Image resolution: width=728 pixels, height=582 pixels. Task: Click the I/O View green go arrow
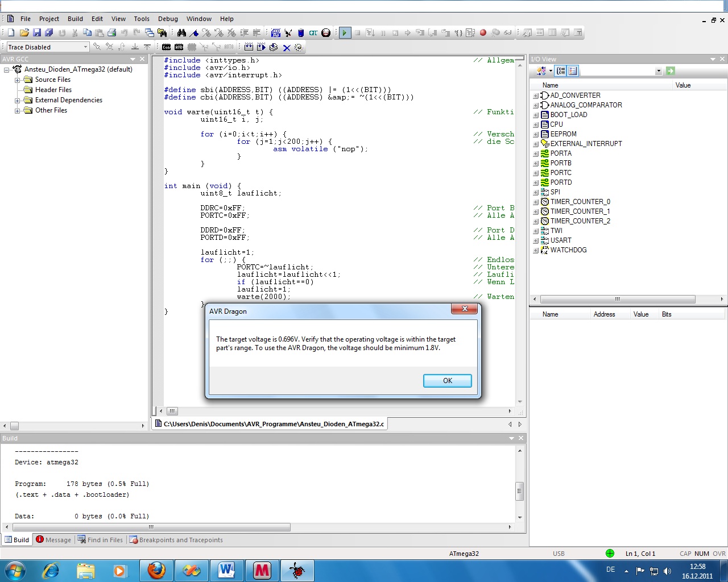coord(671,71)
